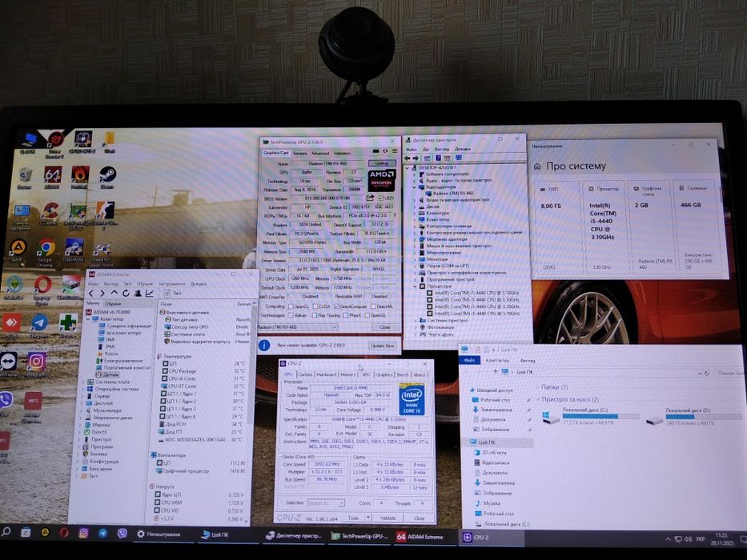Click Файл ribbon button in File Explorer
Screen dimensions: 747x560
coord(470,361)
